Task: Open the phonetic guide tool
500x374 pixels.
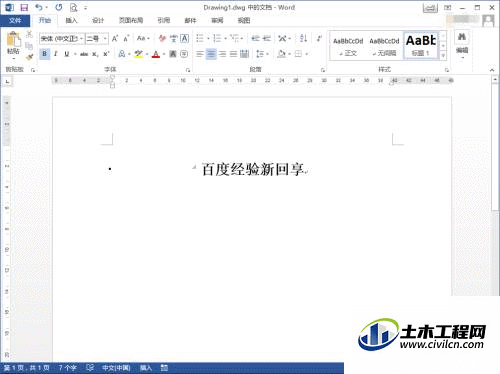Action: (173, 39)
